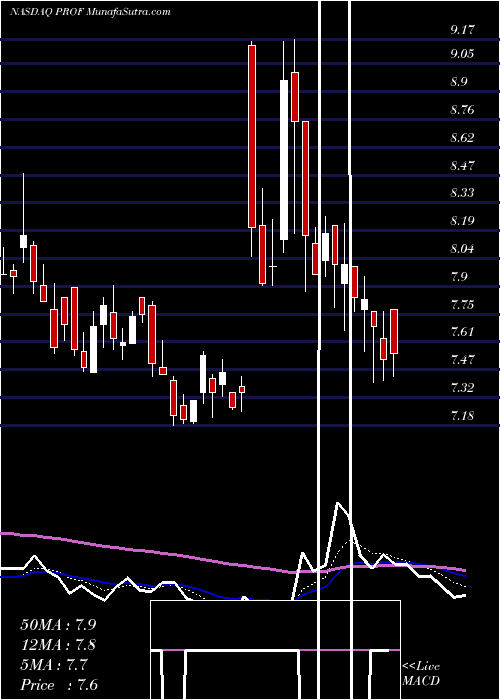Click the <<Live MACD label
This screenshot has width=500, height=700.
[421, 674]
